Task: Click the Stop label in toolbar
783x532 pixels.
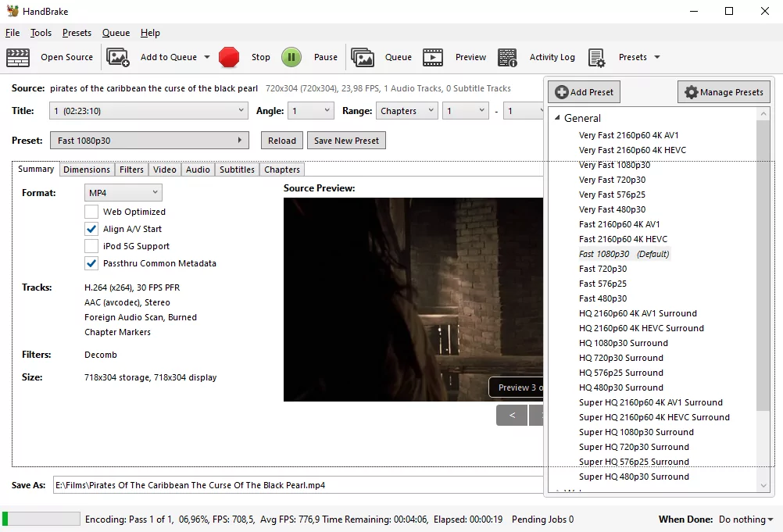Action: pos(261,57)
